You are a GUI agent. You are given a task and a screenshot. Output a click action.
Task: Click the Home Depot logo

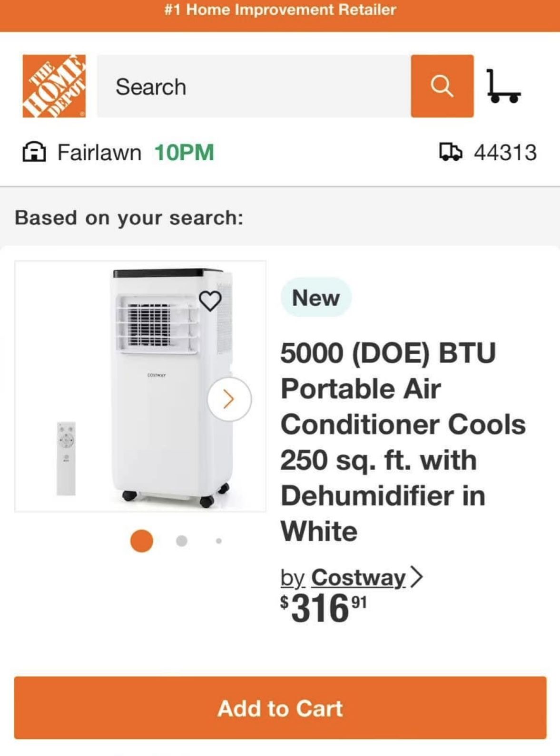(x=54, y=86)
